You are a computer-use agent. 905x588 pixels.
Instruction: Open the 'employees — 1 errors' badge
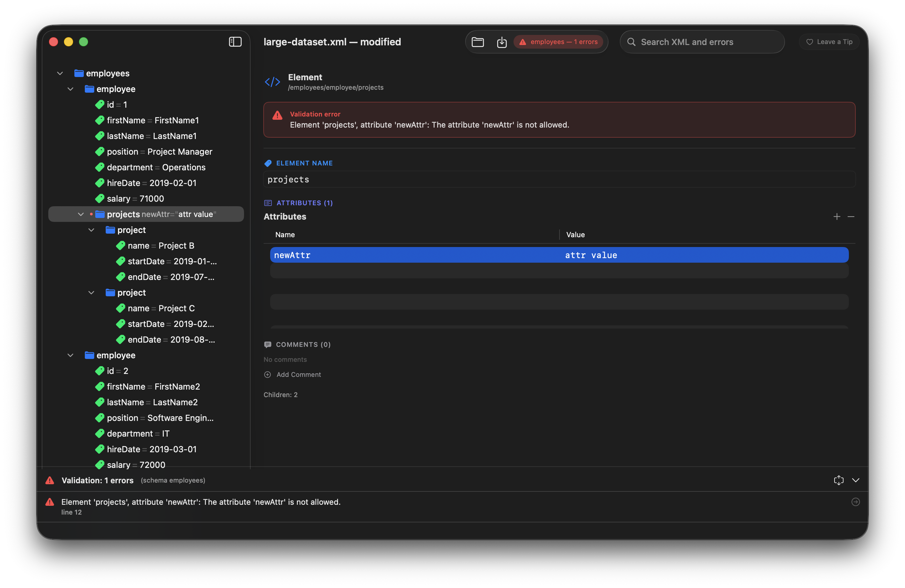click(x=558, y=42)
